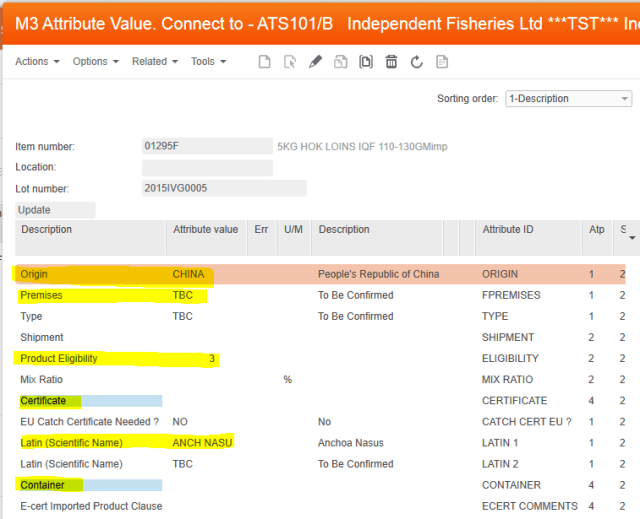Click the lined document icon in toolbar
The image size is (640, 519).
pyautogui.click(x=441, y=62)
